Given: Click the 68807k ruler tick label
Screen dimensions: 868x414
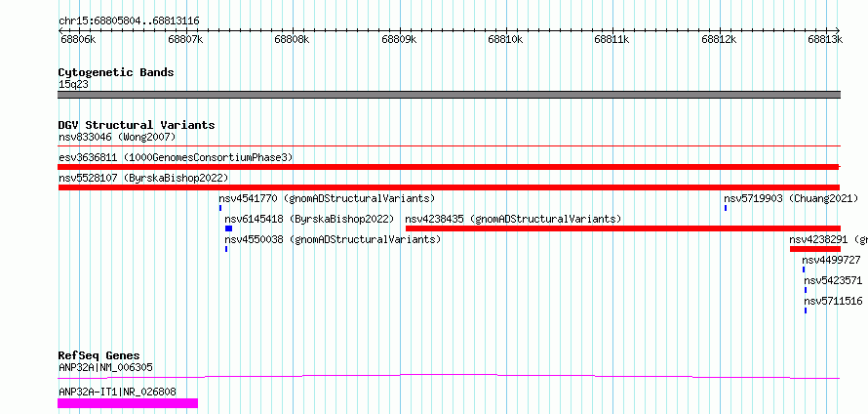Looking at the screenshot, I should [185, 39].
